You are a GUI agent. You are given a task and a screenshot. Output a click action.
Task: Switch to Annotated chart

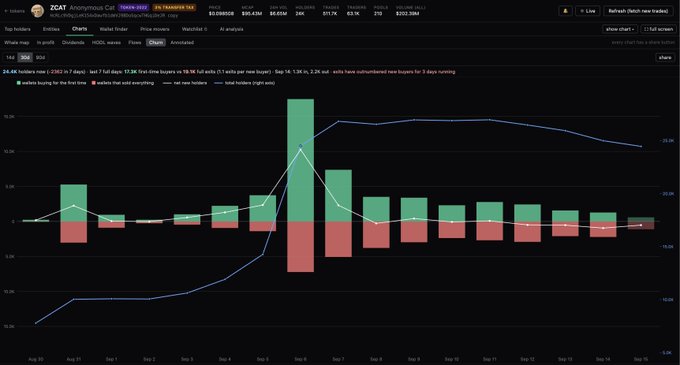(x=182, y=42)
